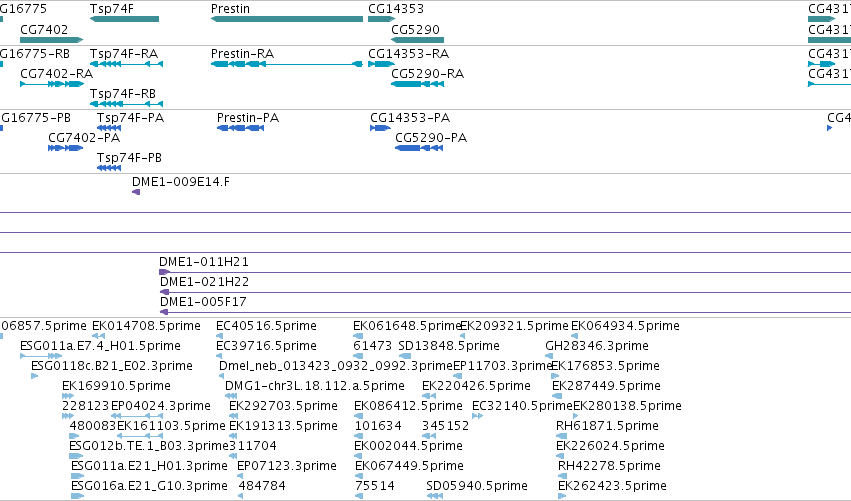Screen dimensions: 851x501
Task: Select the CG5290-PA CDS glyph
Action: click(419, 148)
